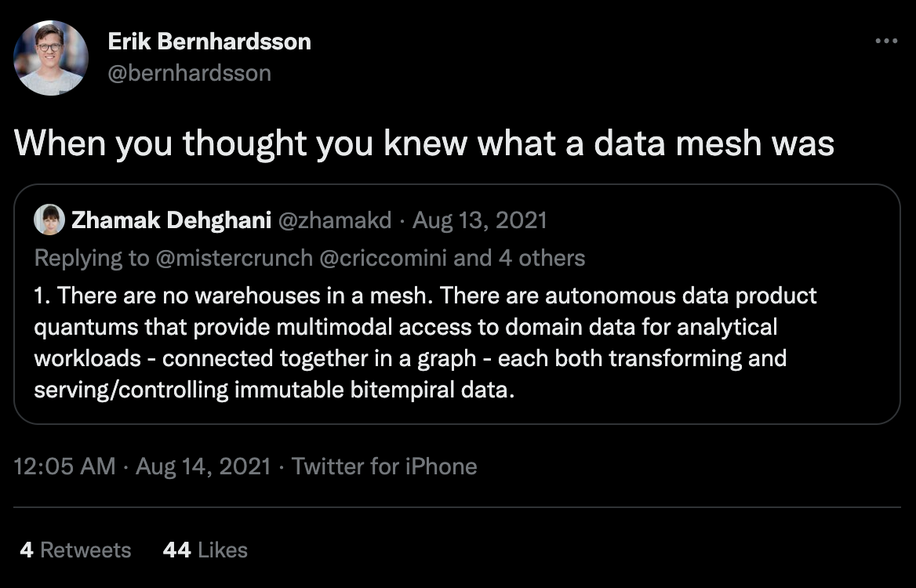Open the Erik Bernhardsson display name

(x=209, y=42)
